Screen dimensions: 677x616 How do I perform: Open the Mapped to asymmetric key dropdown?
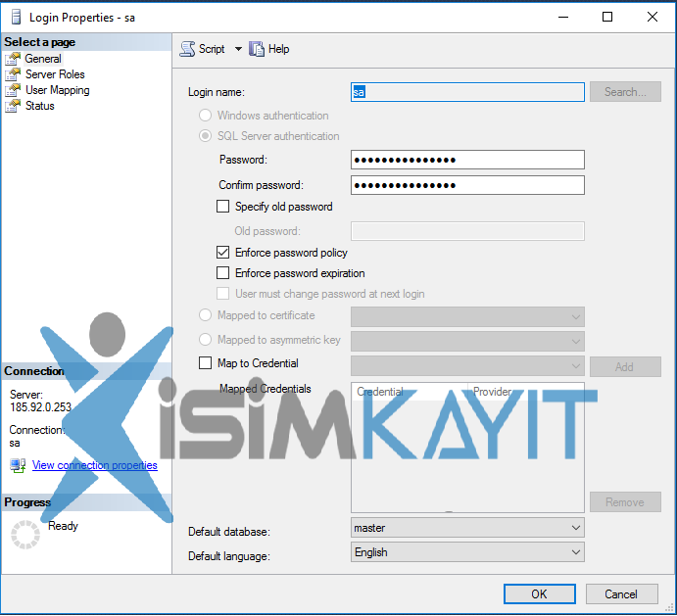(467, 341)
